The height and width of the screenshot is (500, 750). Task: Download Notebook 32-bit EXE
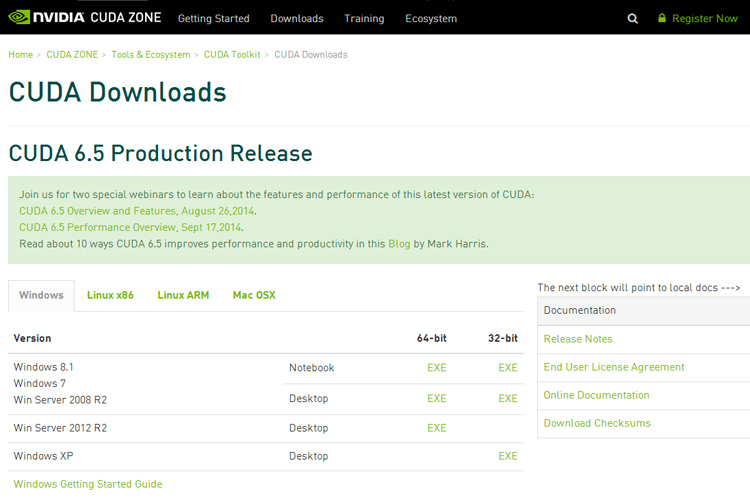[508, 368]
